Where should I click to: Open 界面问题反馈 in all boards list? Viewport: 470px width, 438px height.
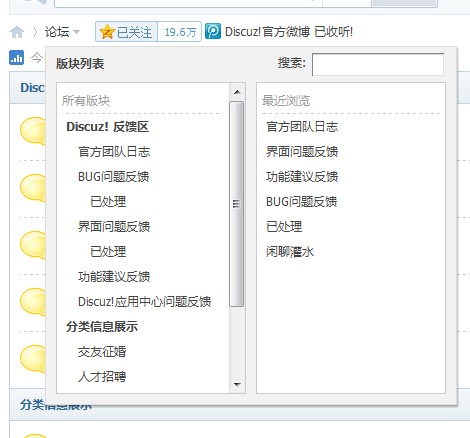click(x=114, y=227)
